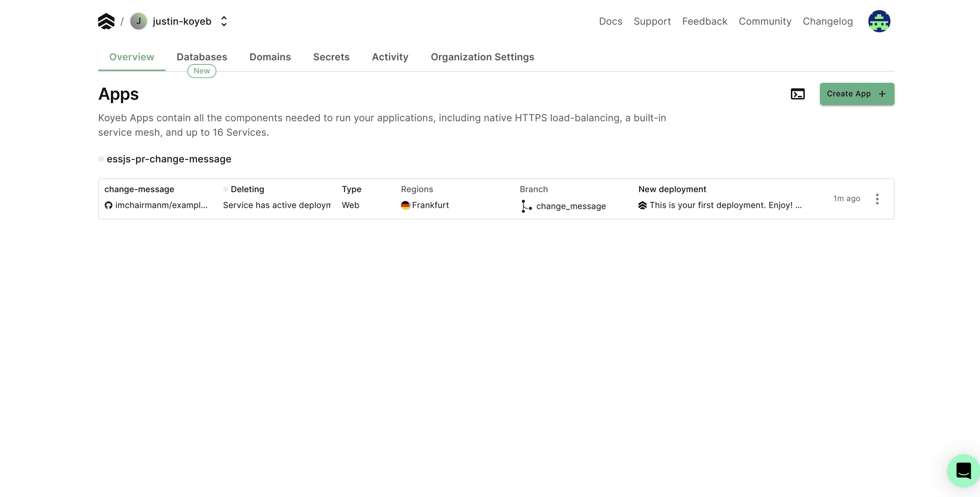Image resolution: width=980 pixels, height=497 pixels.
Task: Open the chat support widget
Action: click(963, 470)
